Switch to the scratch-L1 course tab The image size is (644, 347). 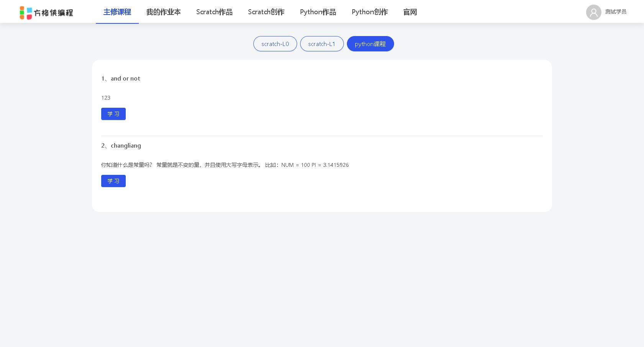322,44
